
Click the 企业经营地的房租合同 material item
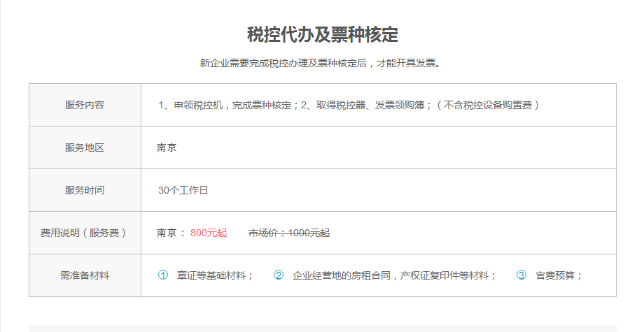pyautogui.click(x=394, y=275)
